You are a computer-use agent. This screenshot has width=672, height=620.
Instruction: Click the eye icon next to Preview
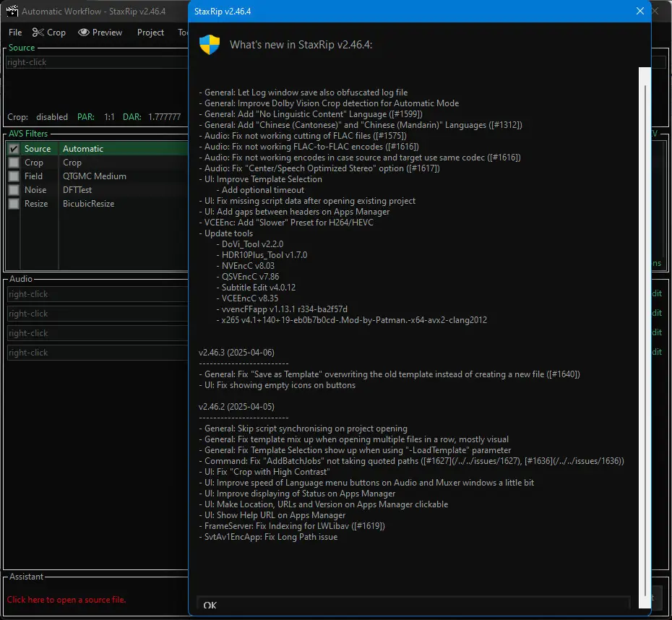pyautogui.click(x=84, y=33)
